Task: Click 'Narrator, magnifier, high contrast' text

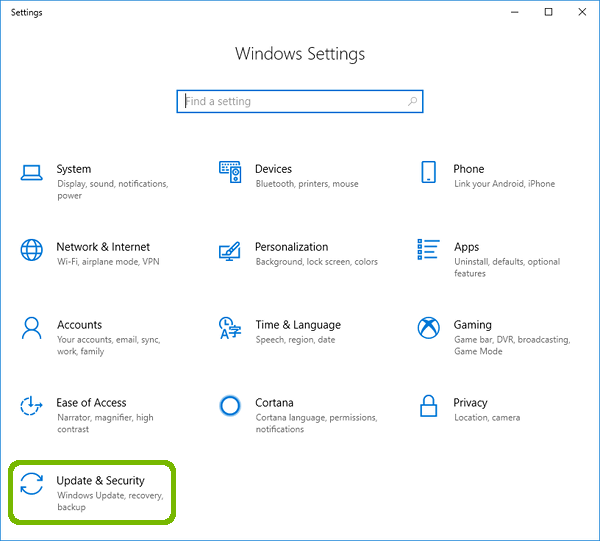Action: 105,423
